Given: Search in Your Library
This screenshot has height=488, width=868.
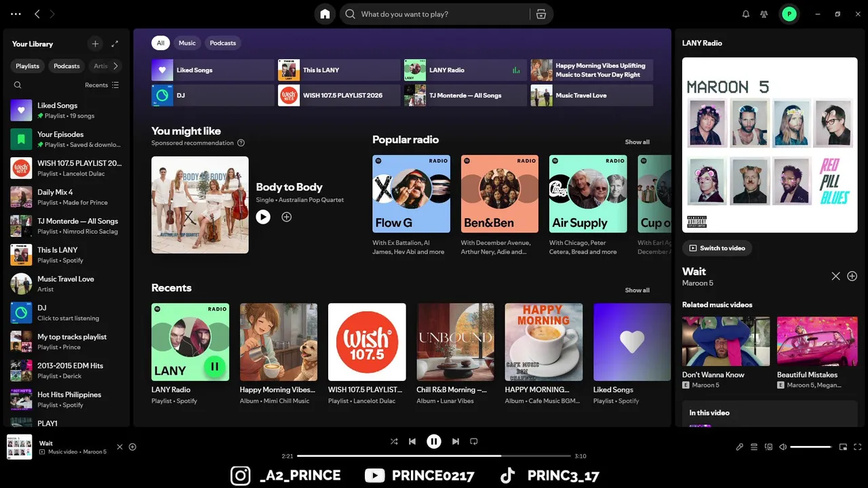Looking at the screenshot, I should pyautogui.click(x=18, y=85).
